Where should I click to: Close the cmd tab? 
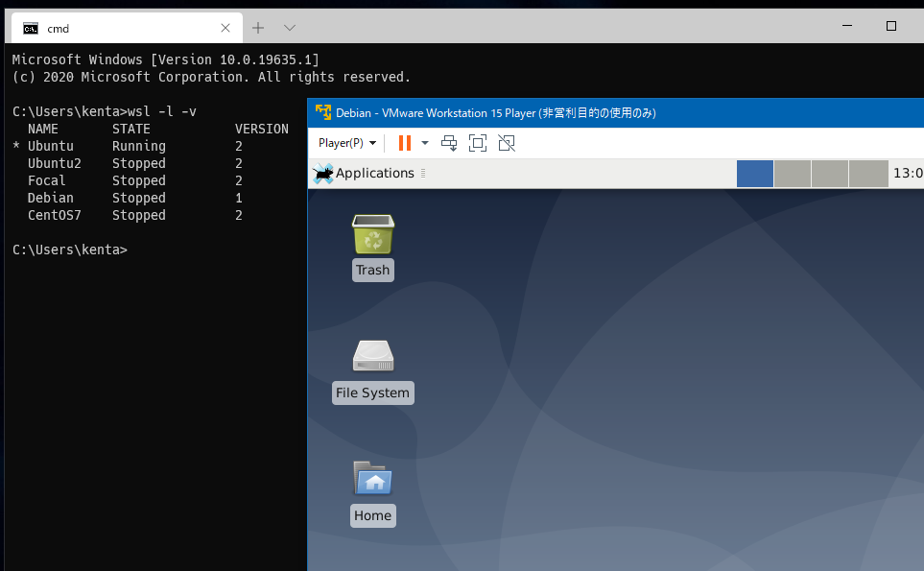pyautogui.click(x=225, y=28)
